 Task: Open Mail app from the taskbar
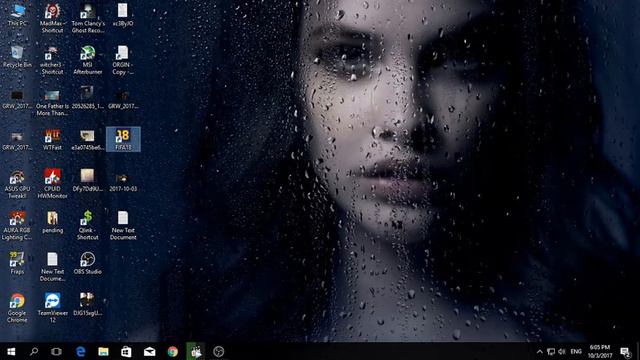(149, 351)
